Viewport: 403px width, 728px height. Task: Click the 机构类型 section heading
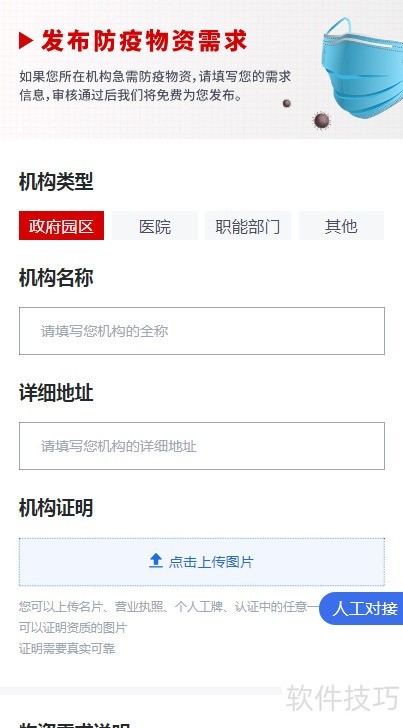(x=56, y=182)
